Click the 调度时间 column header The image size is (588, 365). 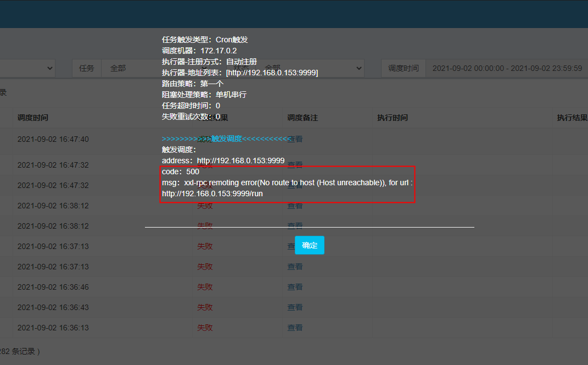pyautogui.click(x=33, y=118)
